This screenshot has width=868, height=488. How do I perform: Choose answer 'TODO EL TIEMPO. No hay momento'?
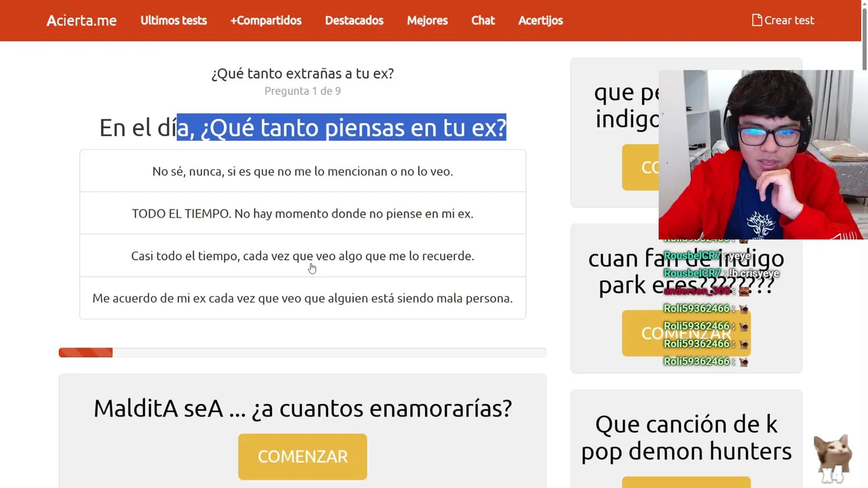tap(302, 213)
